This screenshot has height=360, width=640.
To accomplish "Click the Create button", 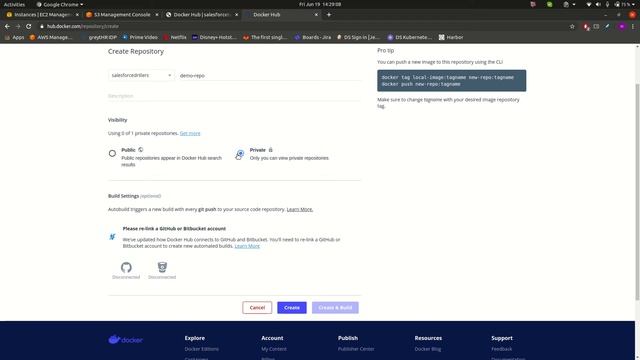I will pos(292,308).
